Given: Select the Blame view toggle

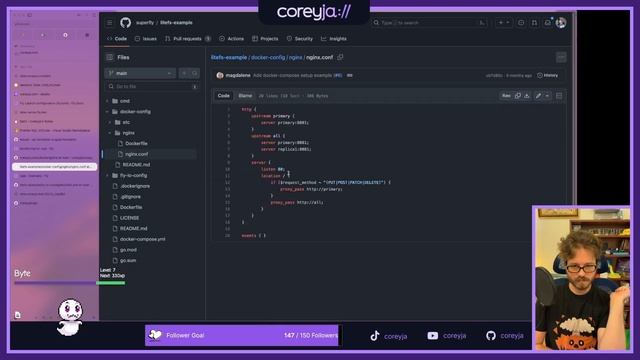Looking at the screenshot, I should click(x=245, y=96).
